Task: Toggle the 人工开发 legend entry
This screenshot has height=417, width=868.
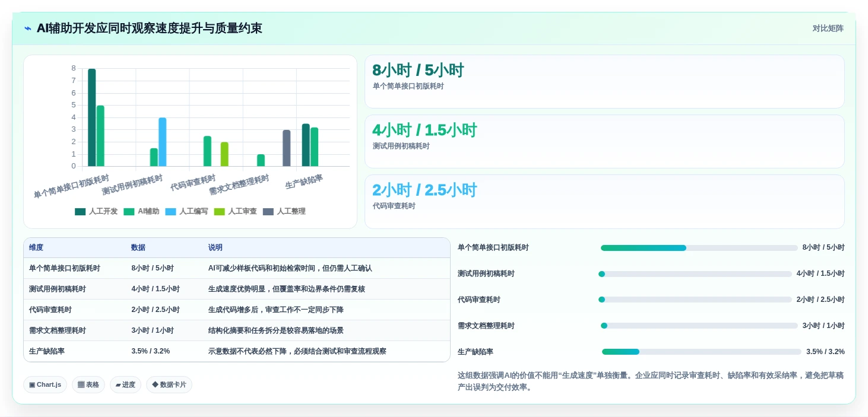Action: [96, 211]
